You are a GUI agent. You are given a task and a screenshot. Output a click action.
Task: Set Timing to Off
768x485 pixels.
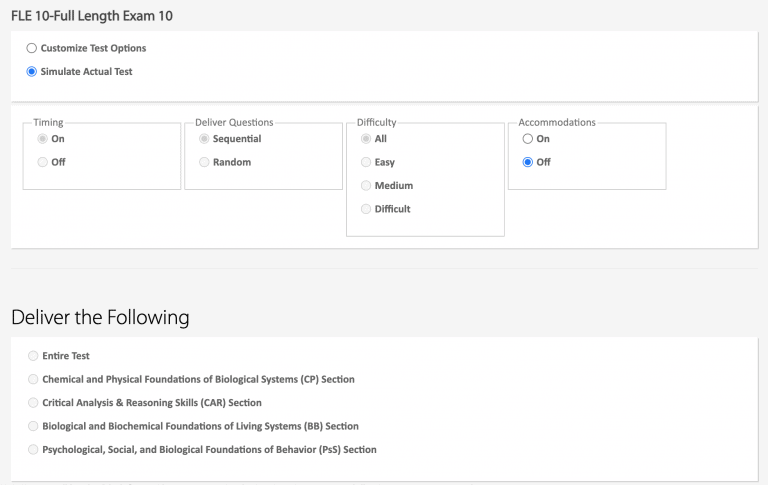click(42, 162)
